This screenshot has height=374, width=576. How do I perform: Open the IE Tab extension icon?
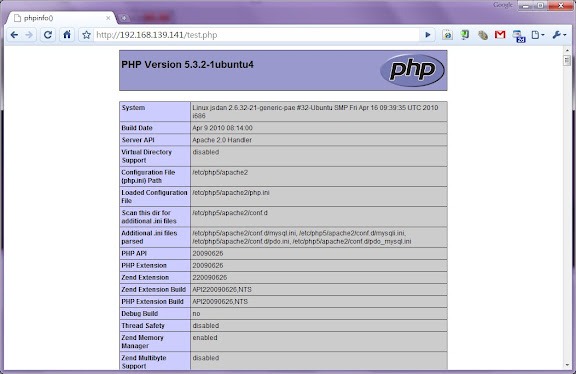point(447,35)
